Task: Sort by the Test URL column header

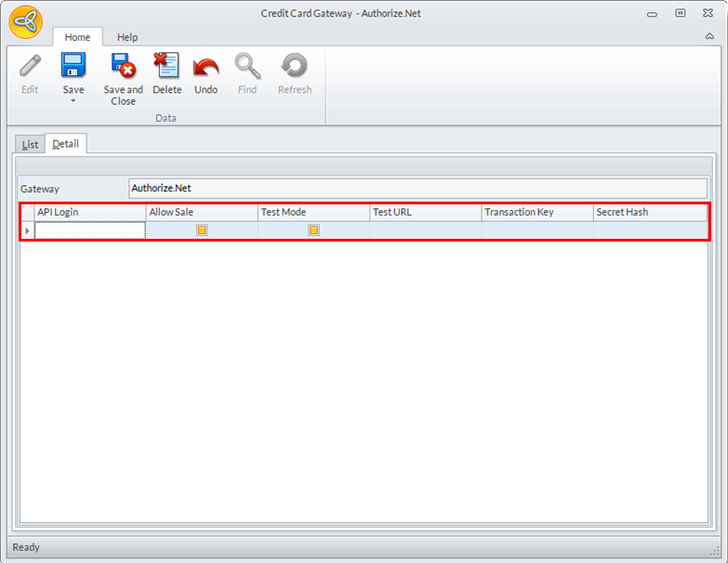Action: click(425, 213)
